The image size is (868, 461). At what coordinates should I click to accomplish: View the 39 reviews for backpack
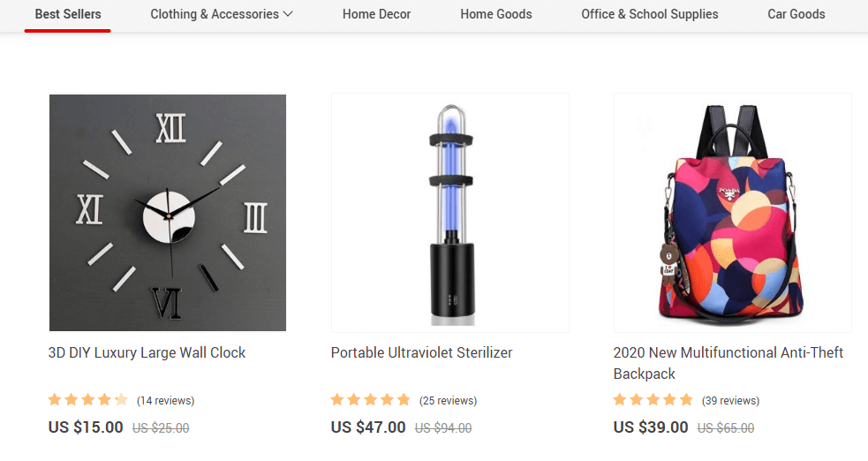pyautogui.click(x=730, y=401)
